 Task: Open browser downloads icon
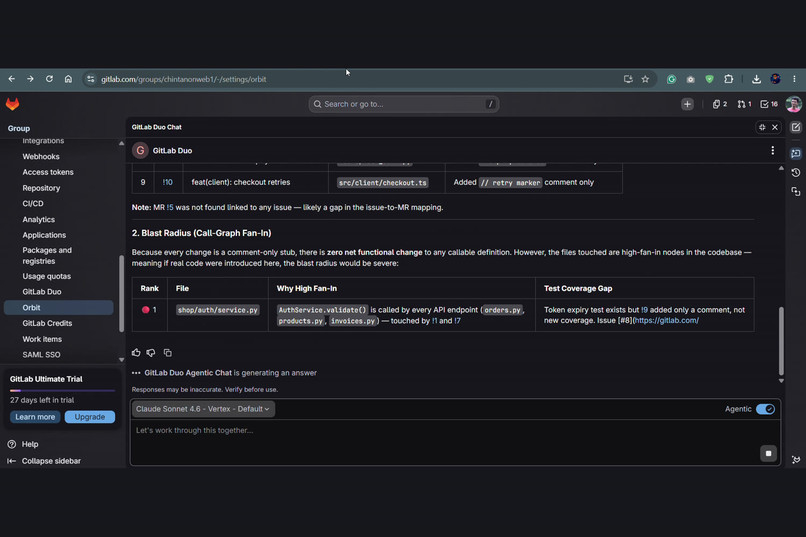(756, 79)
